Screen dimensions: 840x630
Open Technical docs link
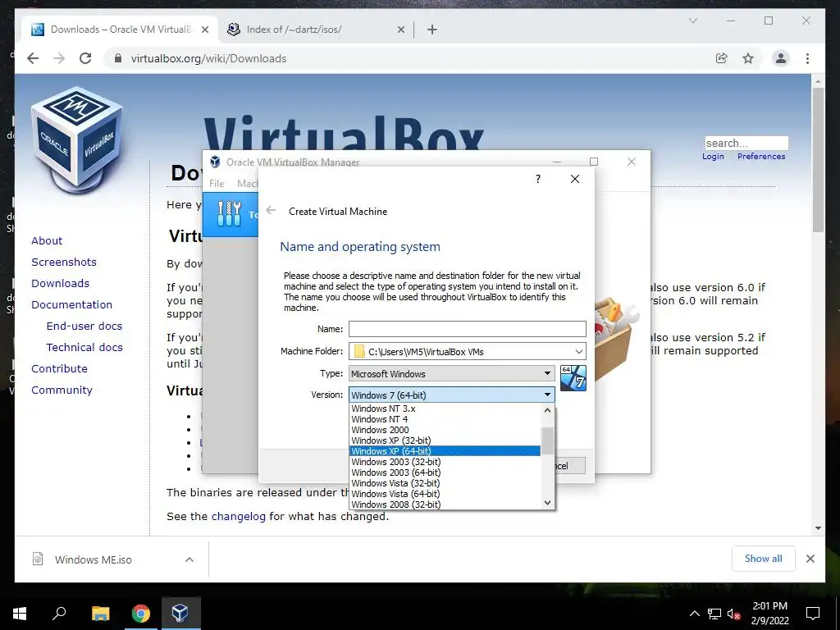tap(84, 348)
